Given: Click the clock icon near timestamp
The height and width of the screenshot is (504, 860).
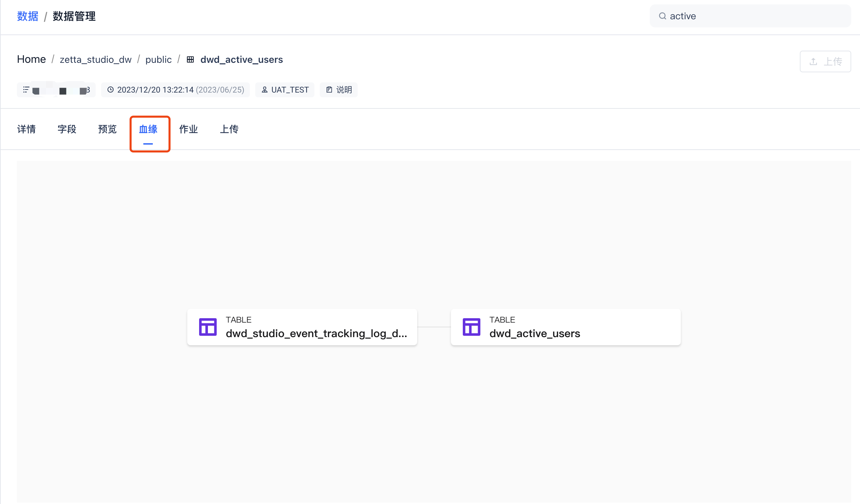Looking at the screenshot, I should [x=110, y=90].
